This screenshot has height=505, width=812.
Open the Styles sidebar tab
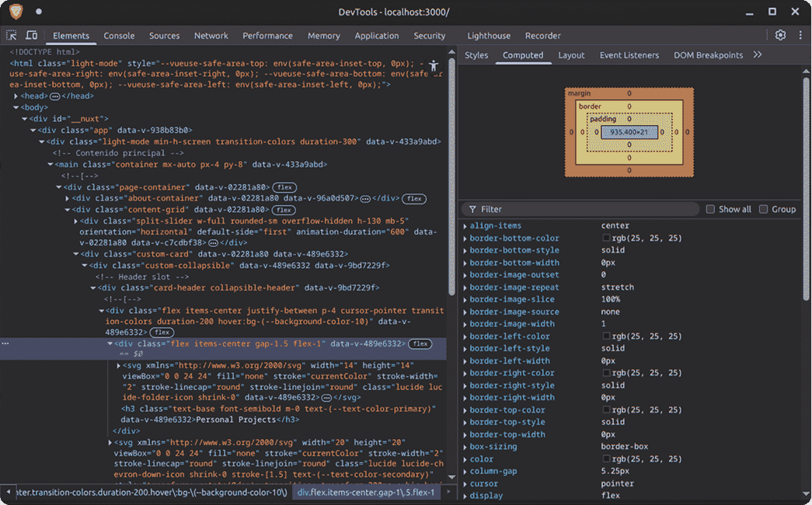tap(476, 55)
